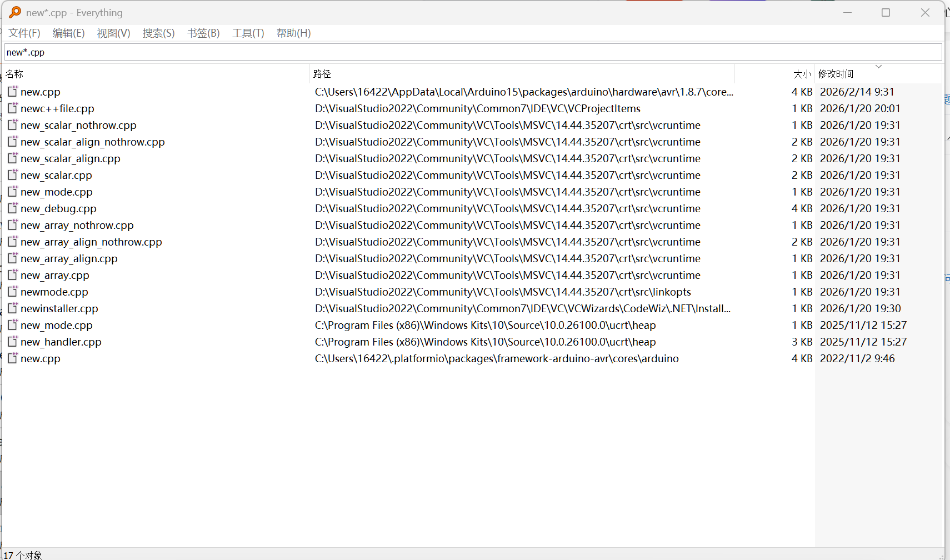This screenshot has width=950, height=560.
Task: Open the 视图(V) menu
Action: pos(114,33)
